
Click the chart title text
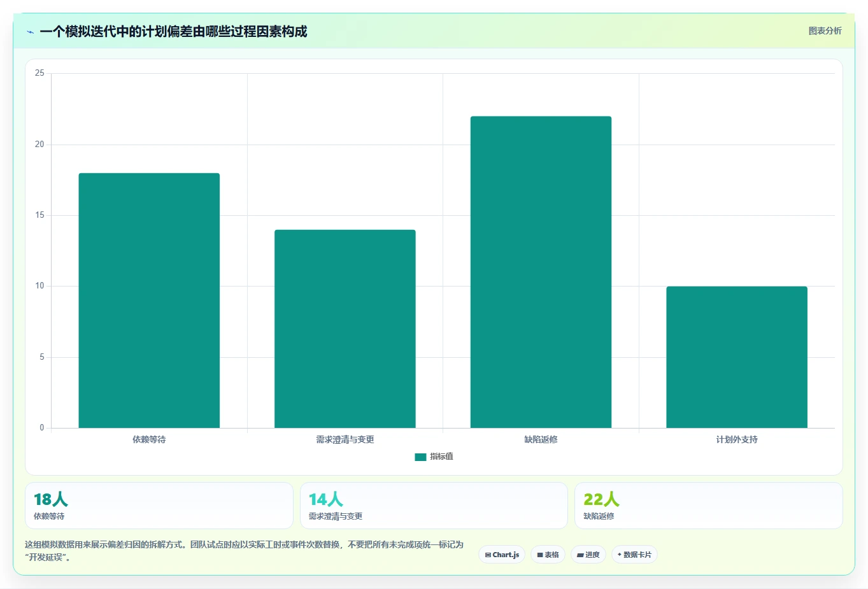point(173,31)
